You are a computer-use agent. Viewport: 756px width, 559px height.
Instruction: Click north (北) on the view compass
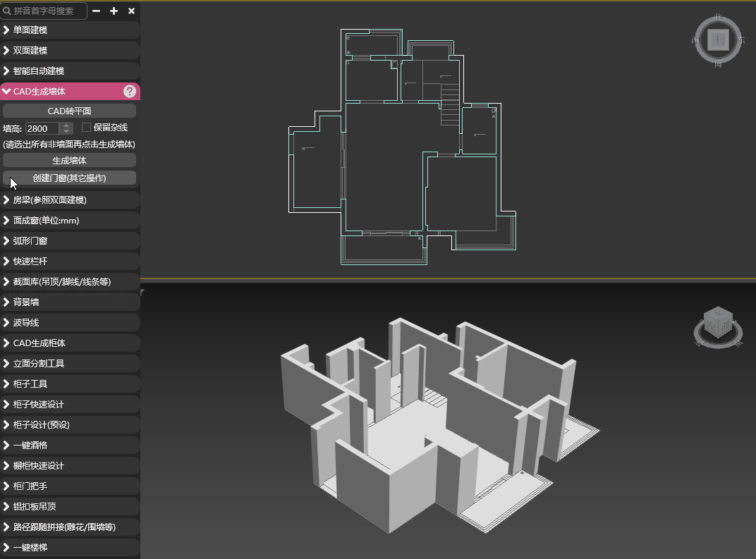click(718, 17)
